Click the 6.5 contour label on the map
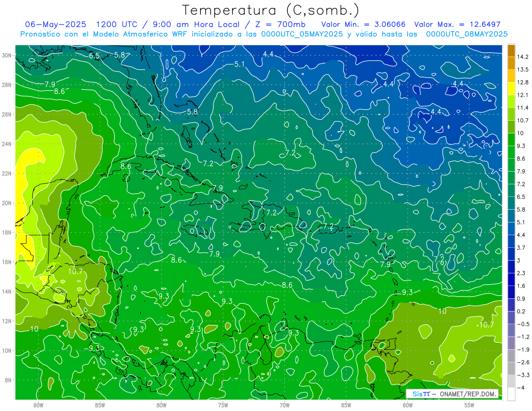The height and width of the screenshot is (411, 532). (94, 56)
